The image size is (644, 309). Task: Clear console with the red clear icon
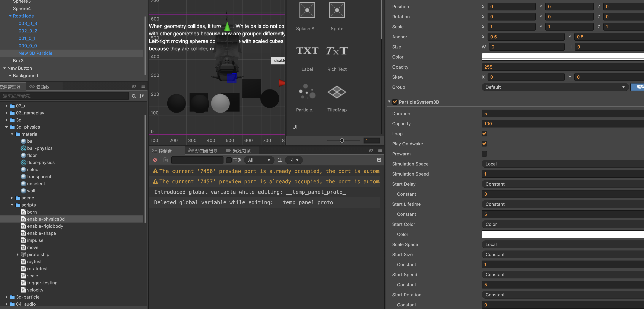(155, 160)
